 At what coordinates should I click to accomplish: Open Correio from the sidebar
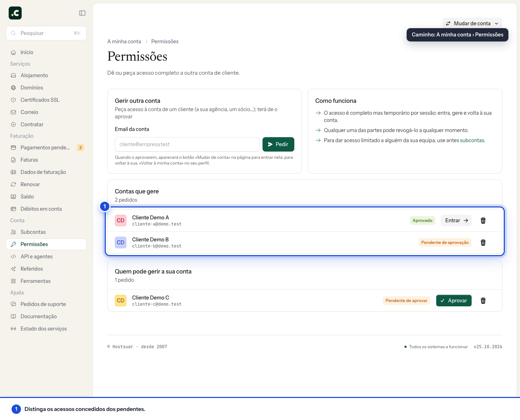[46, 112]
